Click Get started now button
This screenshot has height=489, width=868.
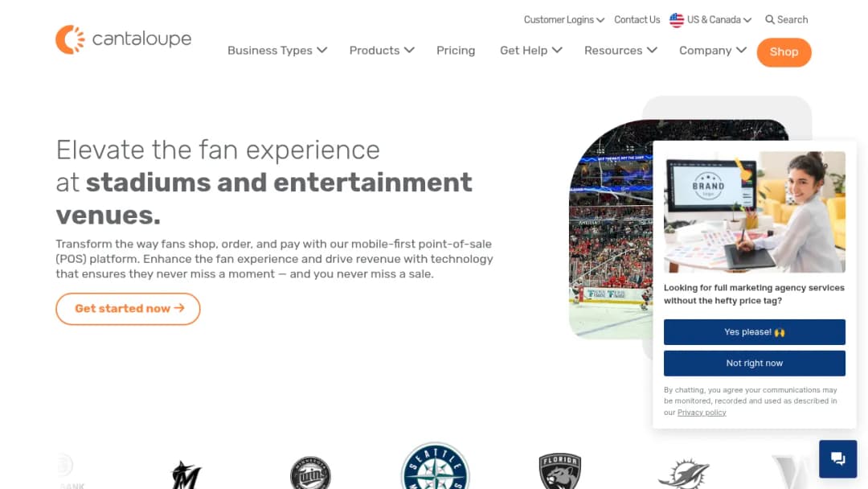coord(128,309)
